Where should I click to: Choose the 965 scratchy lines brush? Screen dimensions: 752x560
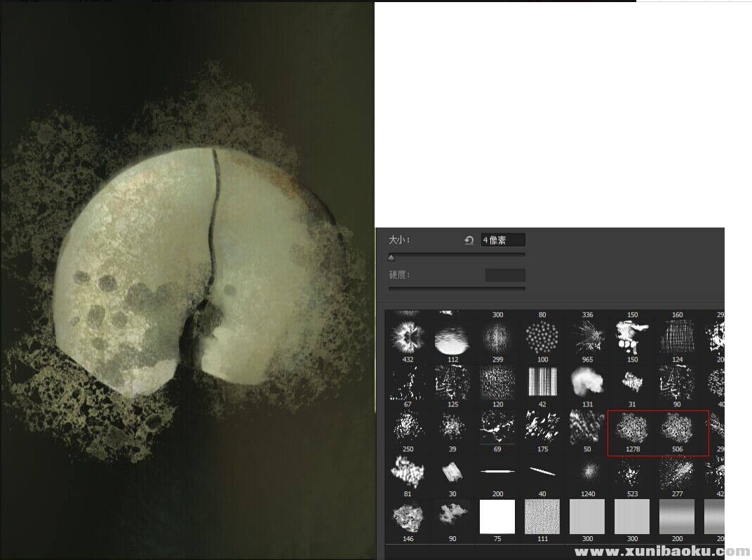(x=587, y=338)
